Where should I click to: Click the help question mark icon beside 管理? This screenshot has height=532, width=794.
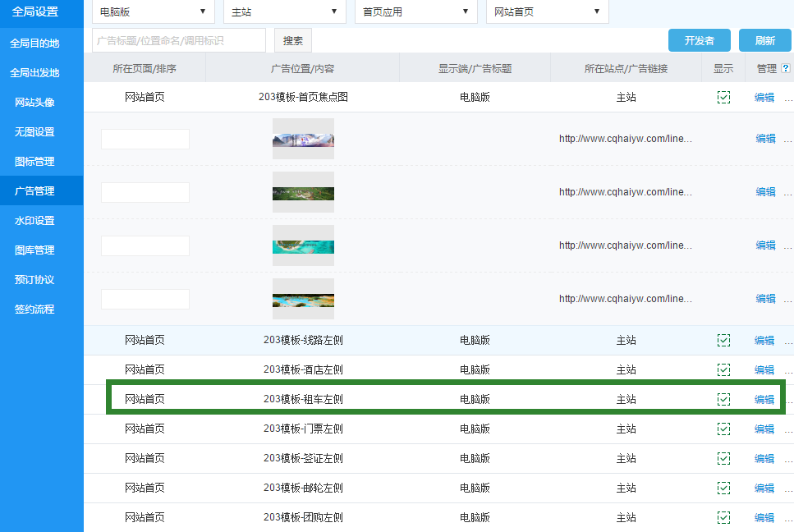click(x=786, y=69)
